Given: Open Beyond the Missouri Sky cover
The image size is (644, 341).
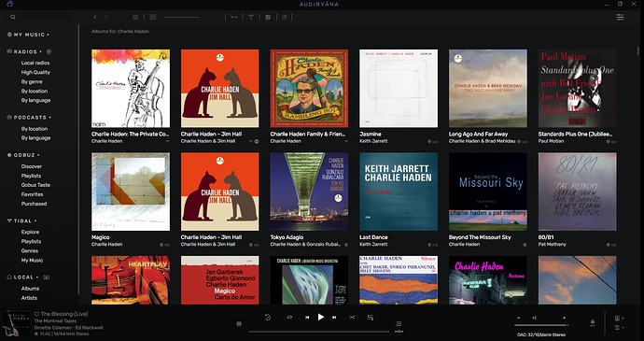Looking at the screenshot, I should [x=488, y=192].
